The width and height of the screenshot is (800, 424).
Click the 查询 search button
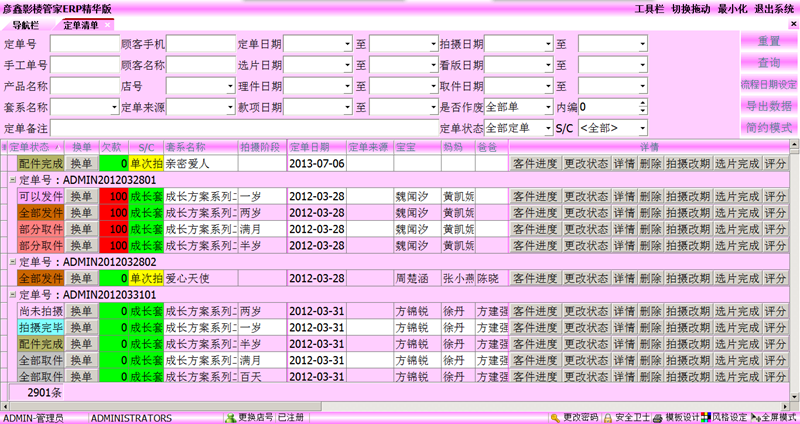(x=768, y=63)
